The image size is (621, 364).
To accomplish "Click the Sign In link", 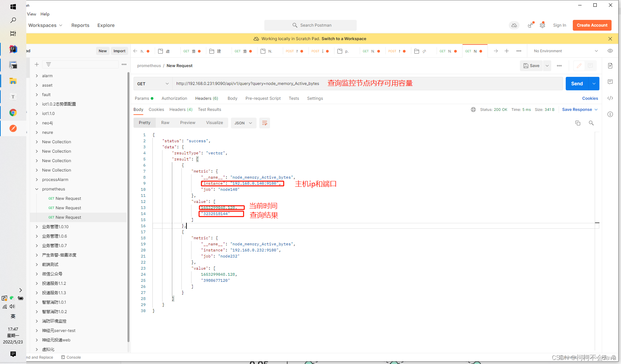I will click(x=559, y=25).
